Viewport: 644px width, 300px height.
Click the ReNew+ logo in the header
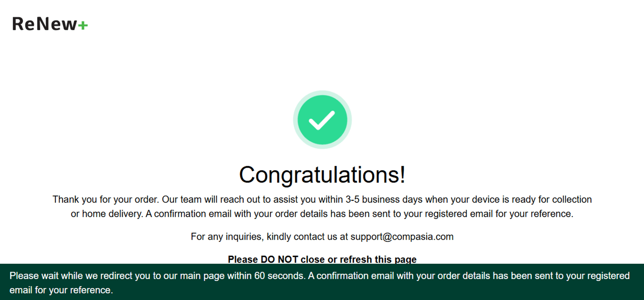tap(50, 24)
